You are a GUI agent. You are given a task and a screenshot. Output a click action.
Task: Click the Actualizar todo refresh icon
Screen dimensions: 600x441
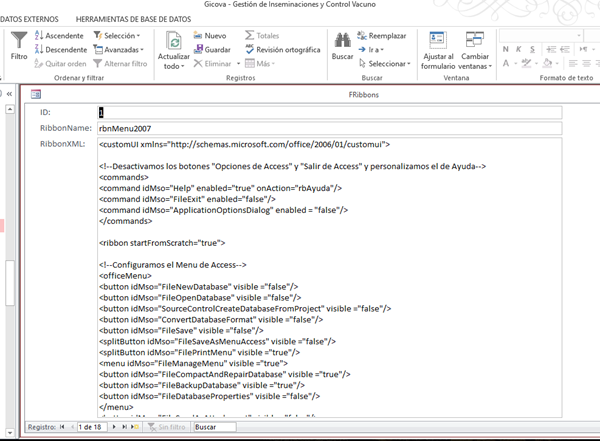pyautogui.click(x=174, y=41)
